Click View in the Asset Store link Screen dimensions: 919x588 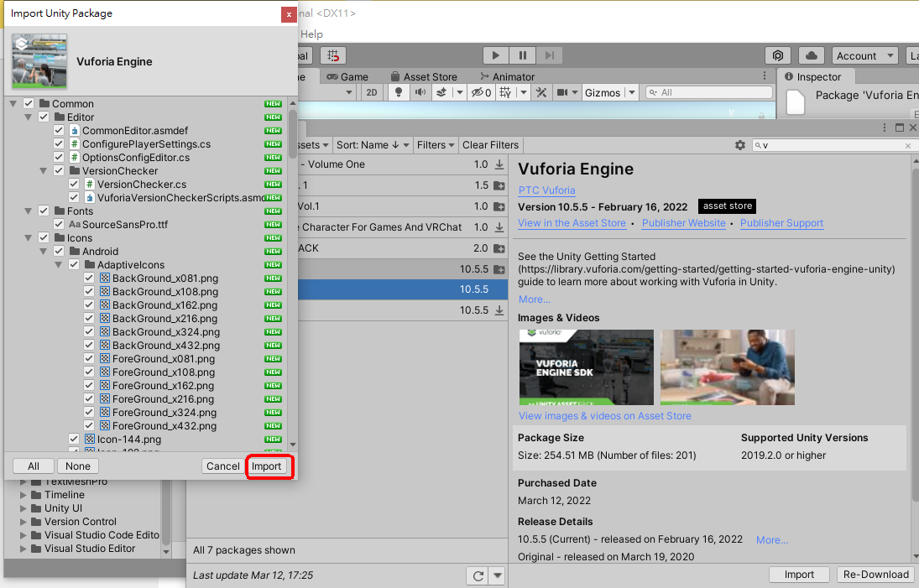click(x=572, y=223)
